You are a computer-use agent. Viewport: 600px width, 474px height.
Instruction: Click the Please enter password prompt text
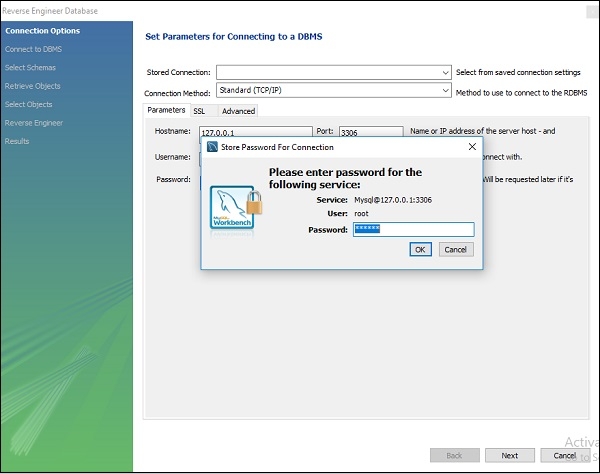coord(345,178)
